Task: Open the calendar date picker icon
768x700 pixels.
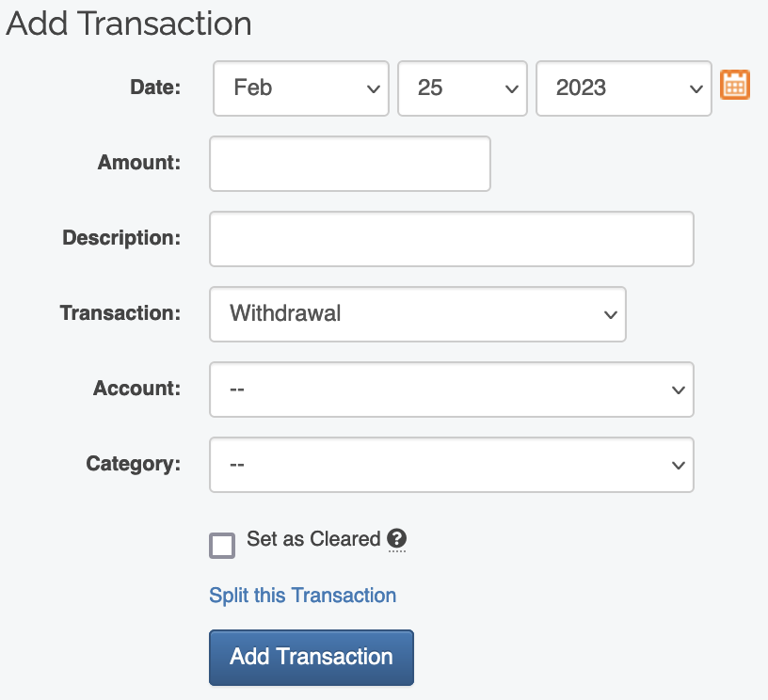Action: pos(735,85)
